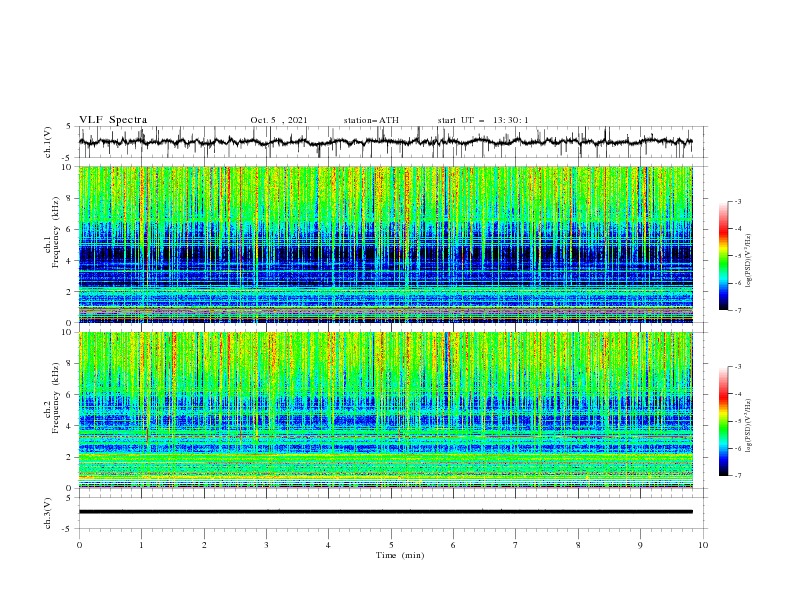Click time axis tick label "2"
The width and height of the screenshot is (792, 612).
pyautogui.click(x=204, y=545)
